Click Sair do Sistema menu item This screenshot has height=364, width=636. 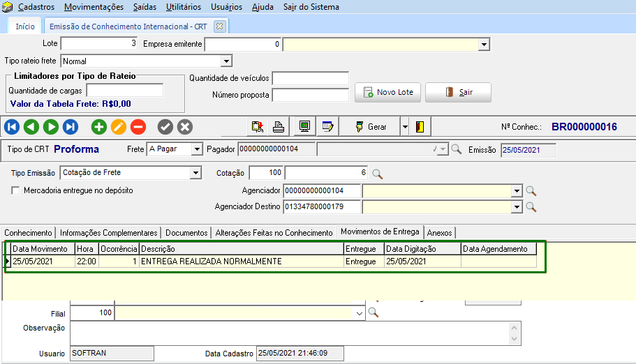(311, 7)
